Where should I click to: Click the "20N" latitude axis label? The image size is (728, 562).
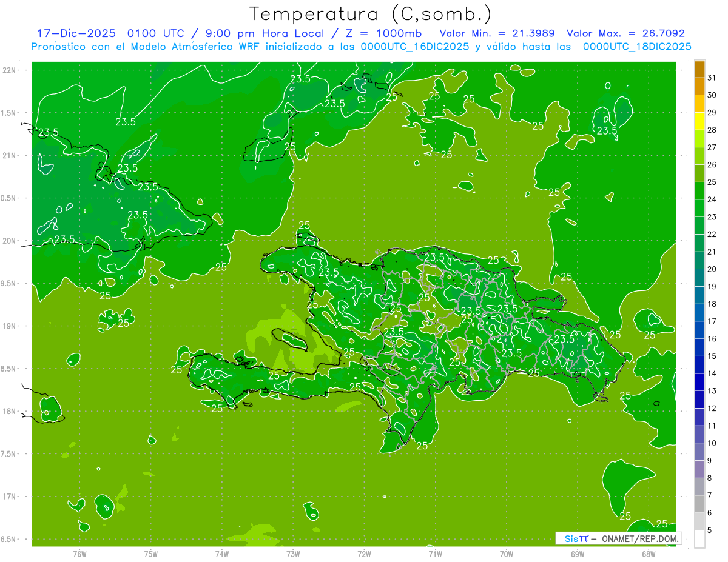pos(10,241)
